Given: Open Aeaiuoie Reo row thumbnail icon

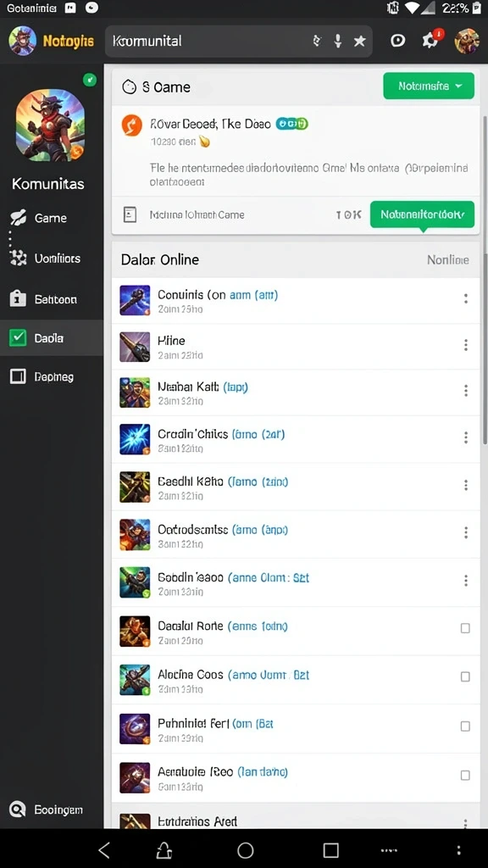Looking at the screenshot, I should [x=135, y=778].
